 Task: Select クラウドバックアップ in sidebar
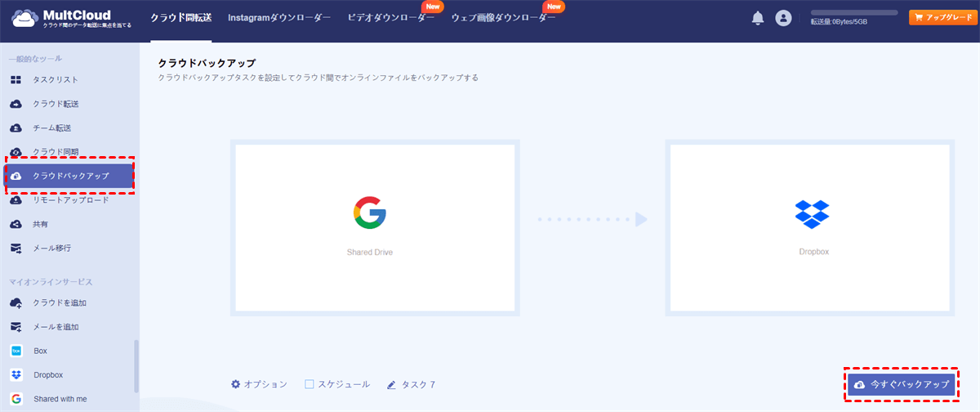pyautogui.click(x=69, y=176)
